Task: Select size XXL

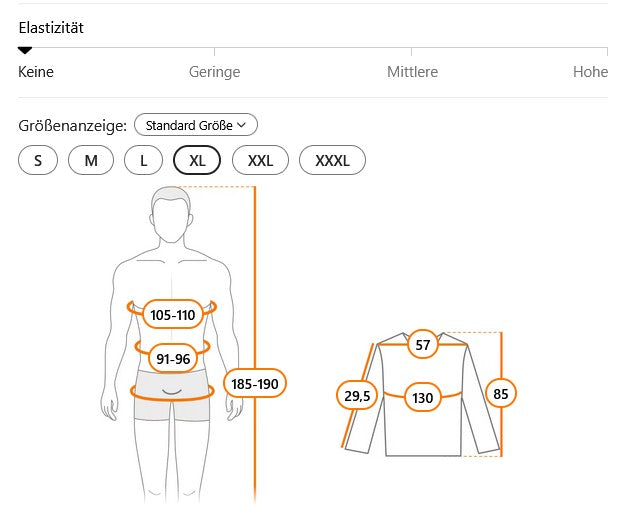Action: (x=260, y=160)
